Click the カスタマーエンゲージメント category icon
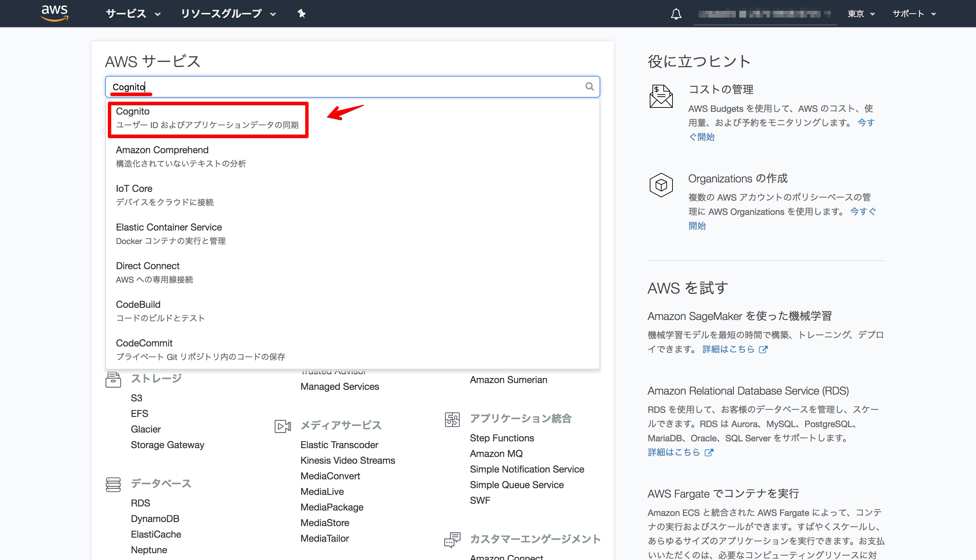The height and width of the screenshot is (560, 976). click(x=452, y=540)
